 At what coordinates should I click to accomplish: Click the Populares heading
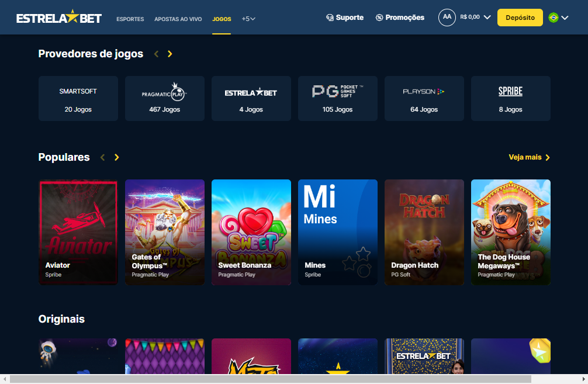[64, 157]
